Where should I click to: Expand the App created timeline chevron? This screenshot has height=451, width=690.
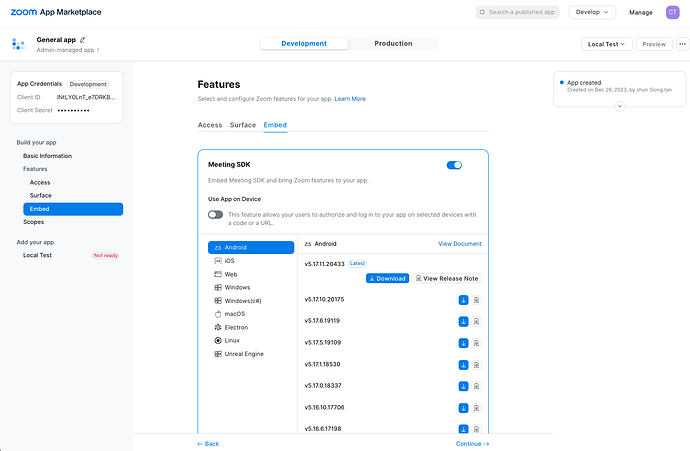click(x=620, y=106)
